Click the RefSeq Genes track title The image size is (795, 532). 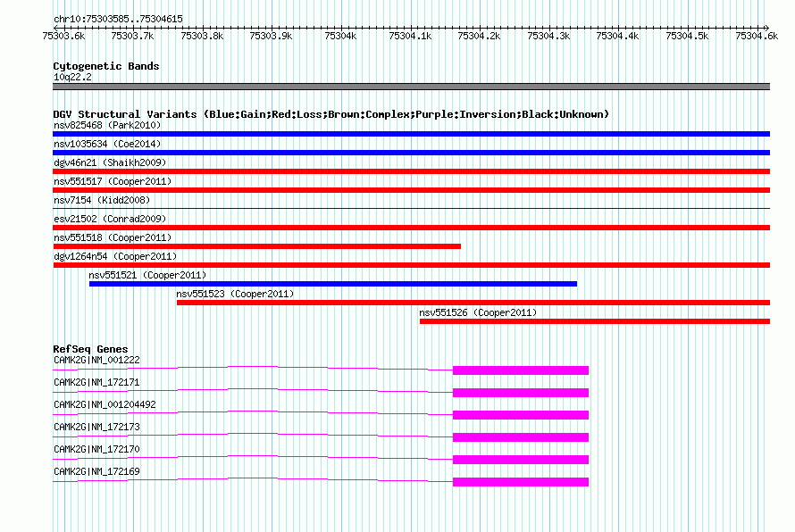[90, 349]
